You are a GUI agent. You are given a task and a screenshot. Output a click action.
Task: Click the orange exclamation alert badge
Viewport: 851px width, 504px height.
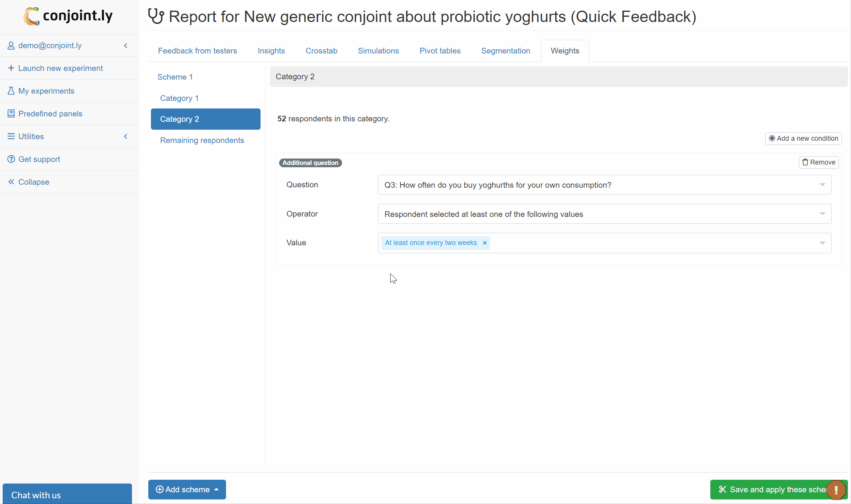(x=836, y=490)
